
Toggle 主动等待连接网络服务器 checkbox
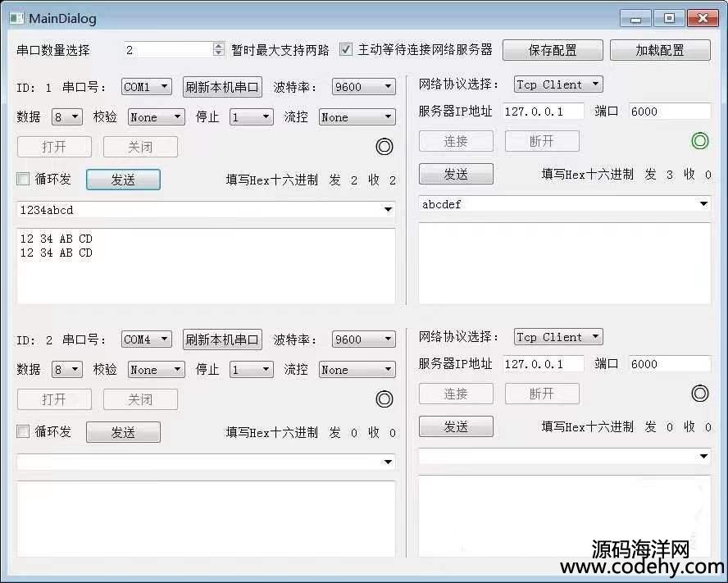click(345, 49)
